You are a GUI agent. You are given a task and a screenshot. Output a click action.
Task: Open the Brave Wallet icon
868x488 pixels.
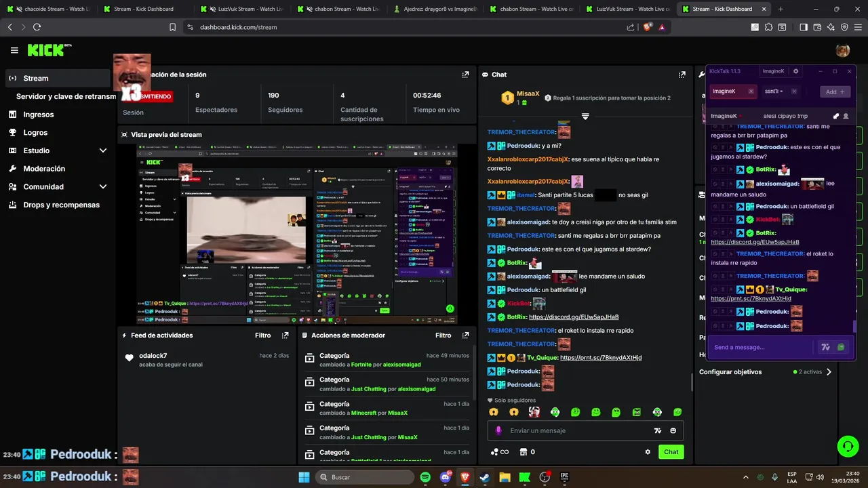817,27
